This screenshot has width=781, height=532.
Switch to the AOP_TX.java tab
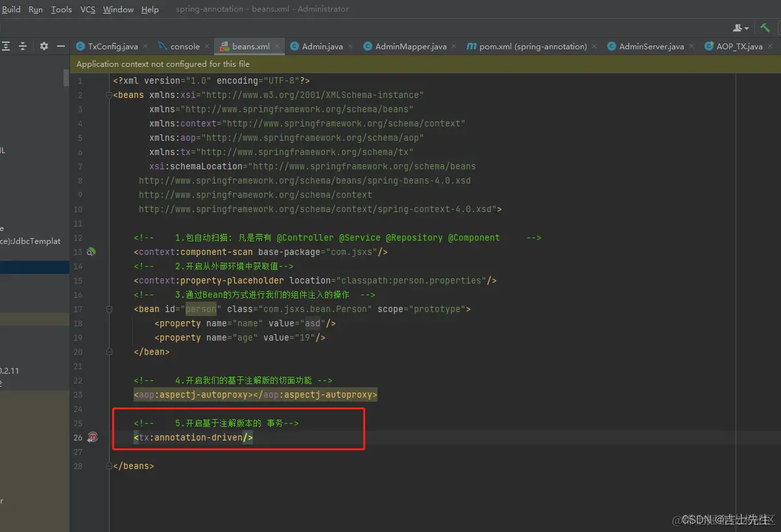tap(739, 47)
